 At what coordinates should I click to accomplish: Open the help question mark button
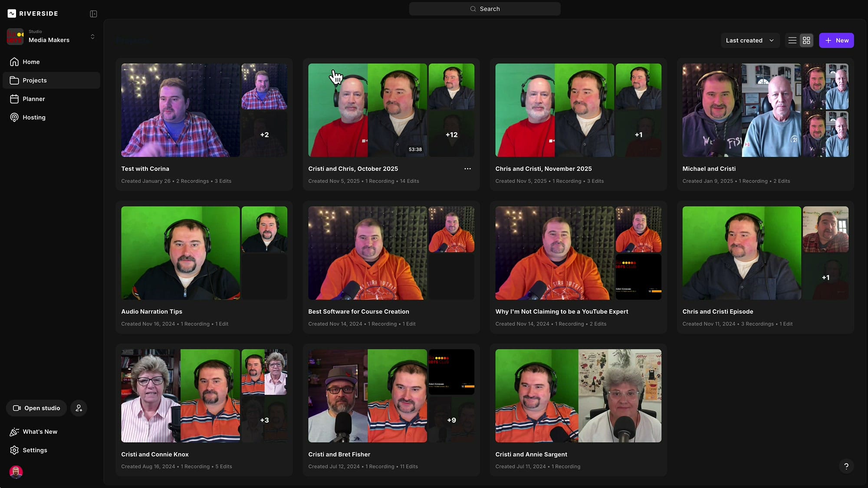pyautogui.click(x=846, y=466)
